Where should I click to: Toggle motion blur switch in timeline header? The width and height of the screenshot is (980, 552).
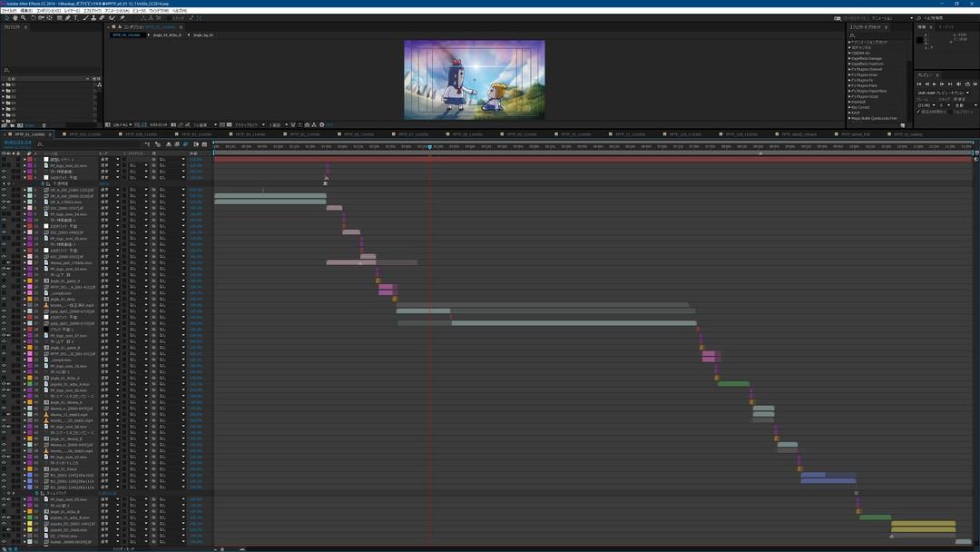[x=186, y=144]
